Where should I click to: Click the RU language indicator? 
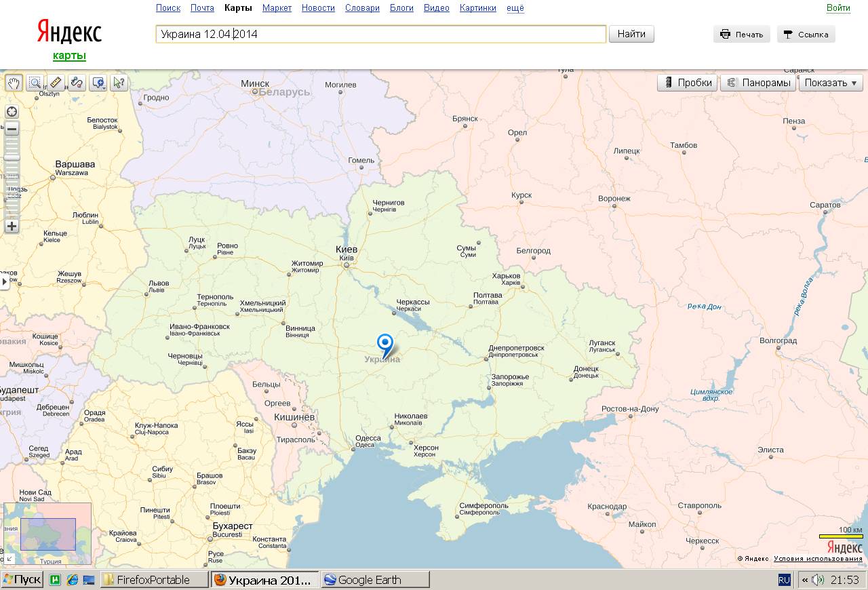pyautogui.click(x=785, y=580)
